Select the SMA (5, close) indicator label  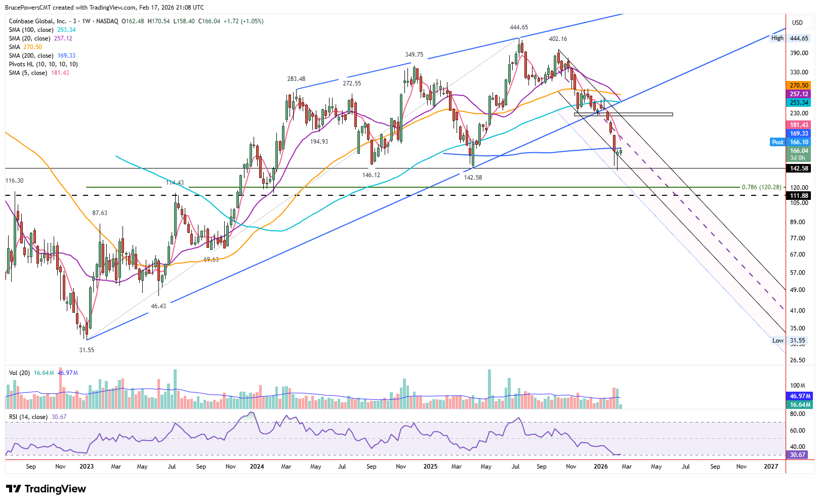(x=28, y=73)
